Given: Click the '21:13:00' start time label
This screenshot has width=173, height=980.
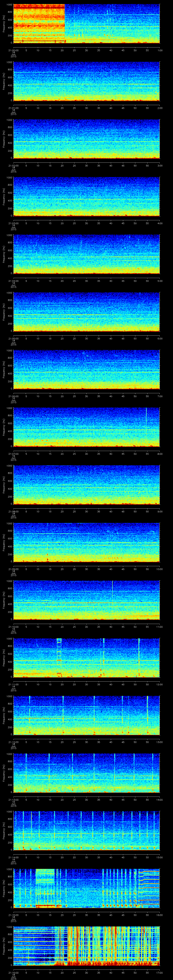Looking at the screenshot, I should click(13, 800).
